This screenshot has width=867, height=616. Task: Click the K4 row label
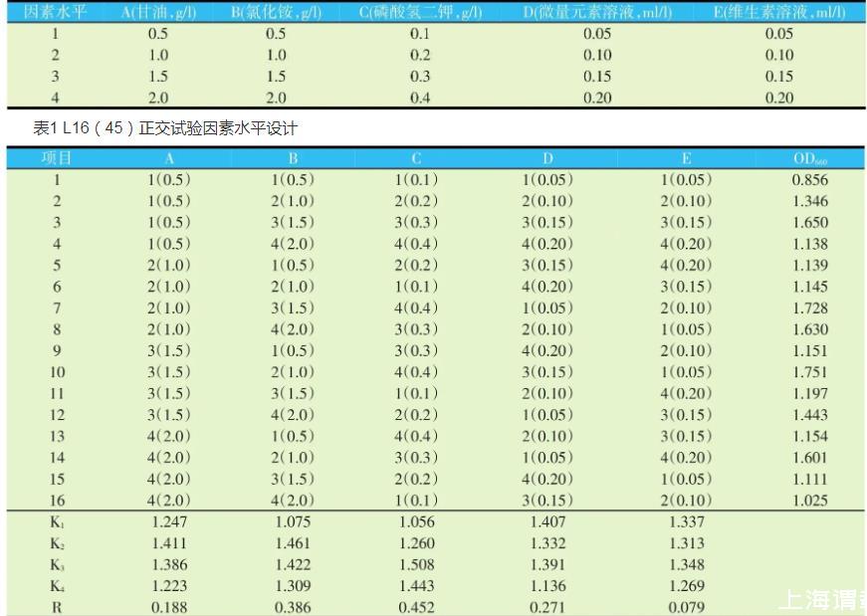(x=56, y=586)
